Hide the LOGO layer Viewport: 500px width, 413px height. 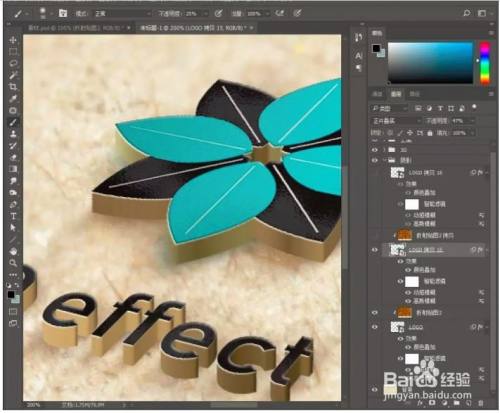(375, 327)
